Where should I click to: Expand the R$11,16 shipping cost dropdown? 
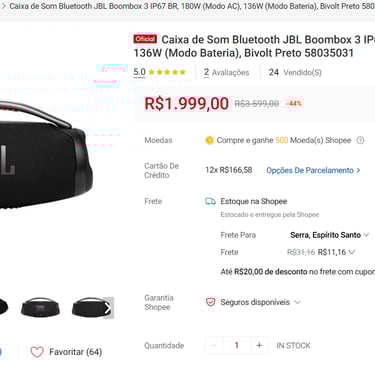tap(336, 252)
